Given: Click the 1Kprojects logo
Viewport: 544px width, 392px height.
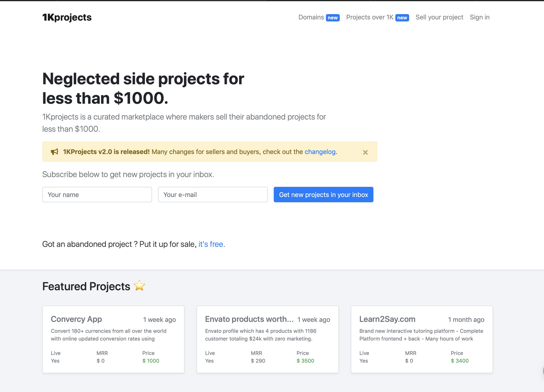Looking at the screenshot, I should (x=67, y=17).
